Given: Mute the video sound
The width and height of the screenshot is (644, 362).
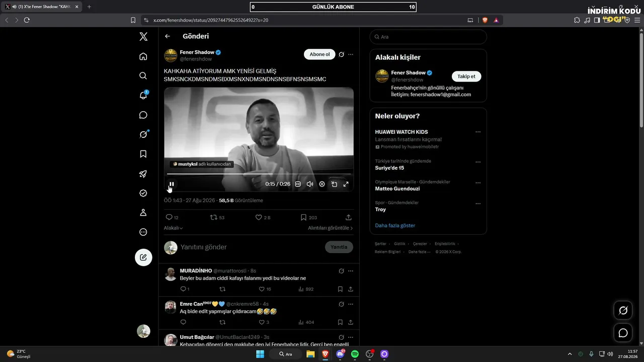Looking at the screenshot, I should pos(310,184).
